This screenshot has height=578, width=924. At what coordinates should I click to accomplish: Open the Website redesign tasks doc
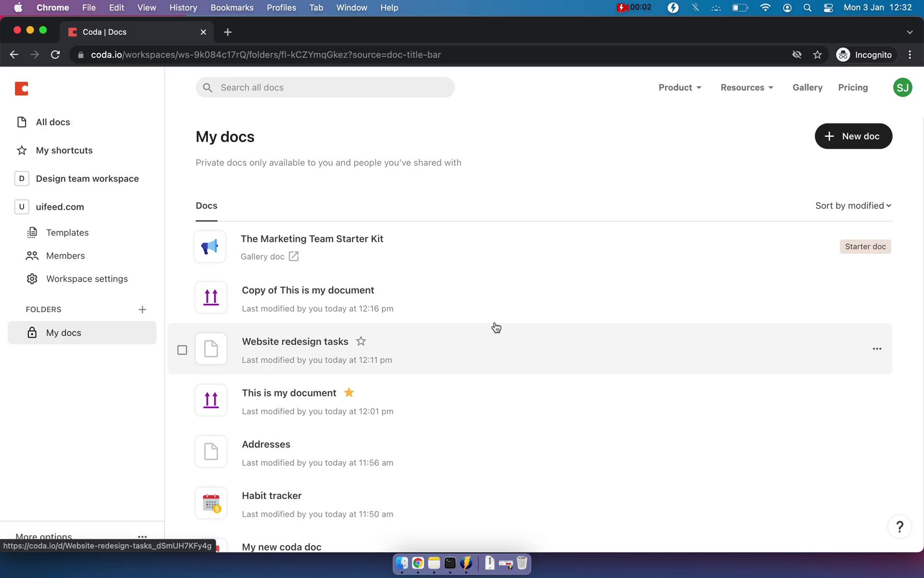(x=295, y=342)
